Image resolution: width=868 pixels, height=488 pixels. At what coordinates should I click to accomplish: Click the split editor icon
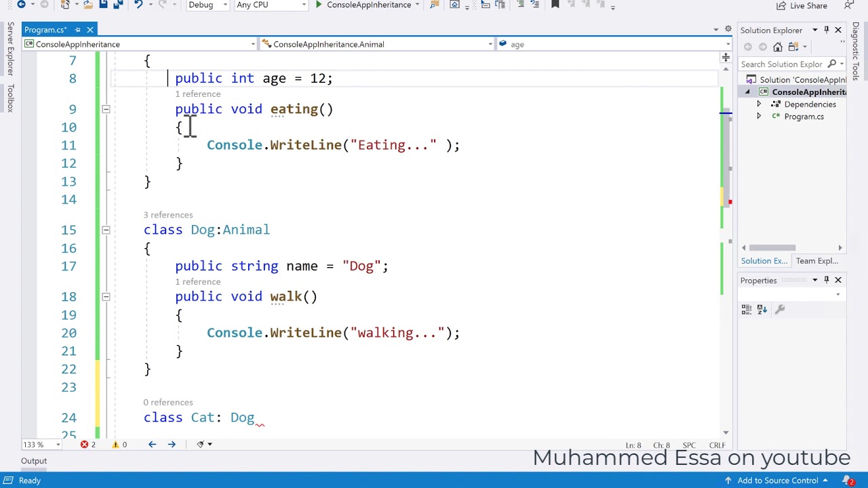coord(726,58)
